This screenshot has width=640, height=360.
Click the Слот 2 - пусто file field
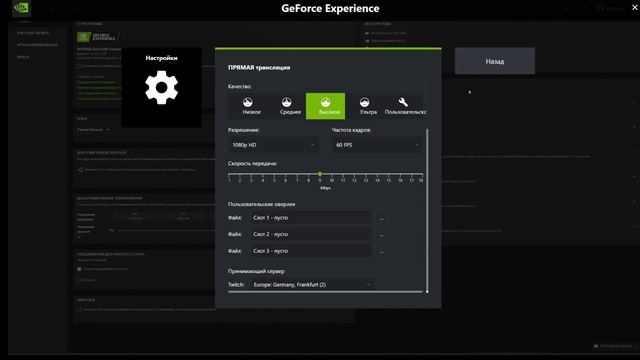[x=310, y=234]
